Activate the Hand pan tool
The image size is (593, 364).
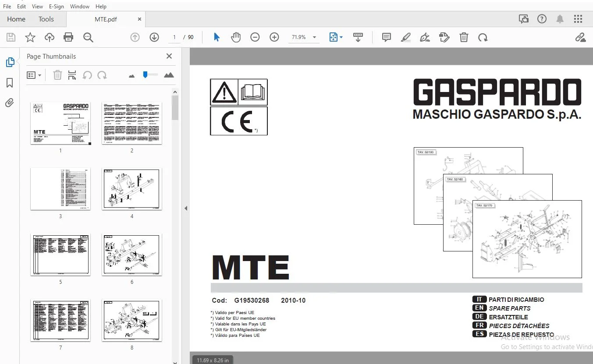point(236,37)
